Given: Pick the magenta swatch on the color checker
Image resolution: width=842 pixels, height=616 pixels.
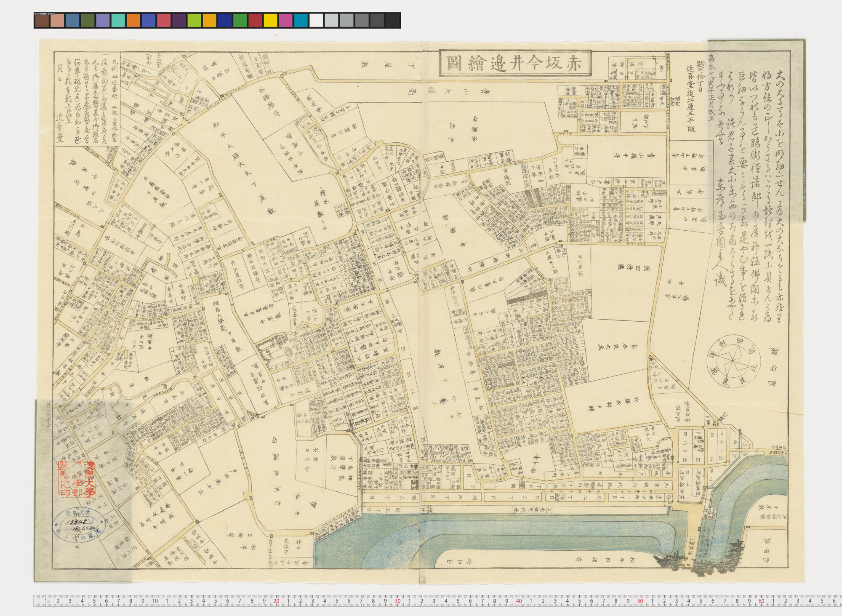Looking at the screenshot, I should point(285,20).
